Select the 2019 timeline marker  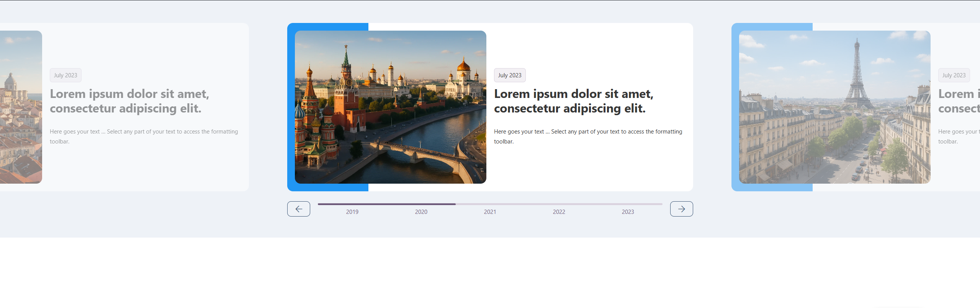coord(352,212)
